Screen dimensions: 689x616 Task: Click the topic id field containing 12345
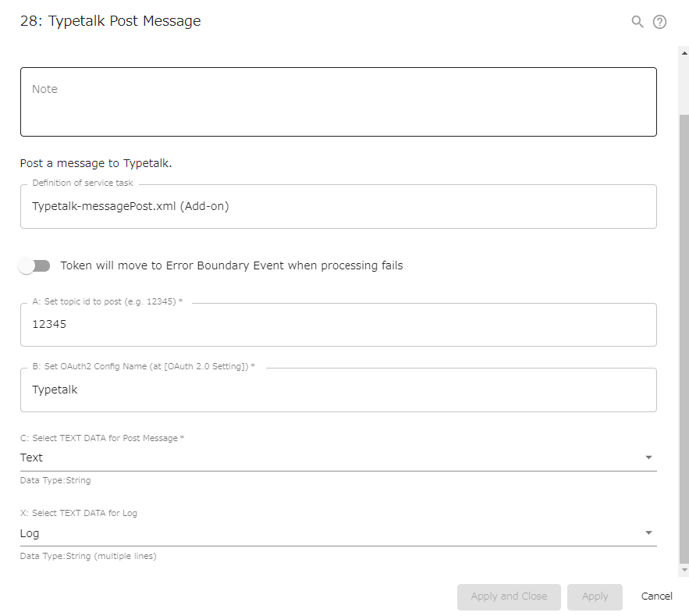(x=339, y=325)
